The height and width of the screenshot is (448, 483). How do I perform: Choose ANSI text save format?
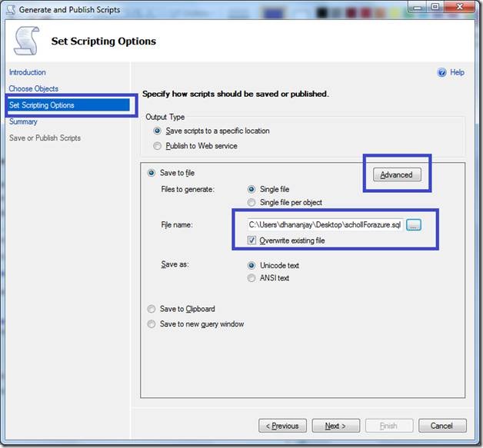[x=252, y=278]
